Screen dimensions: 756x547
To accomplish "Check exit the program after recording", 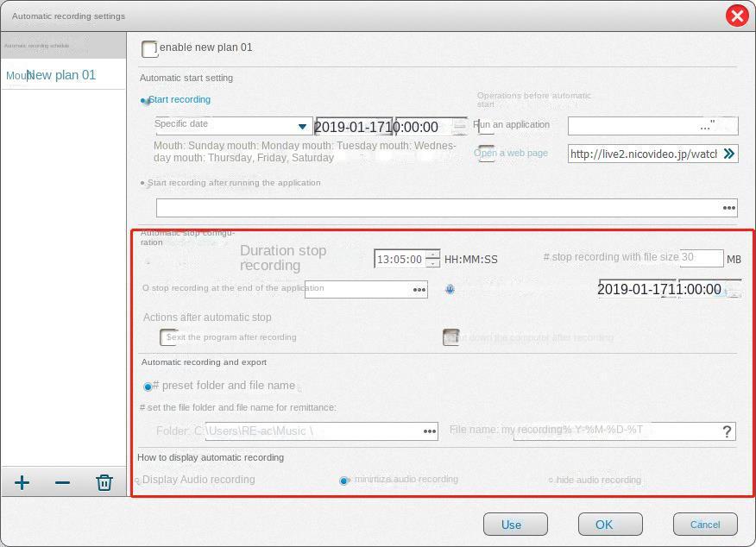I will click(x=168, y=337).
